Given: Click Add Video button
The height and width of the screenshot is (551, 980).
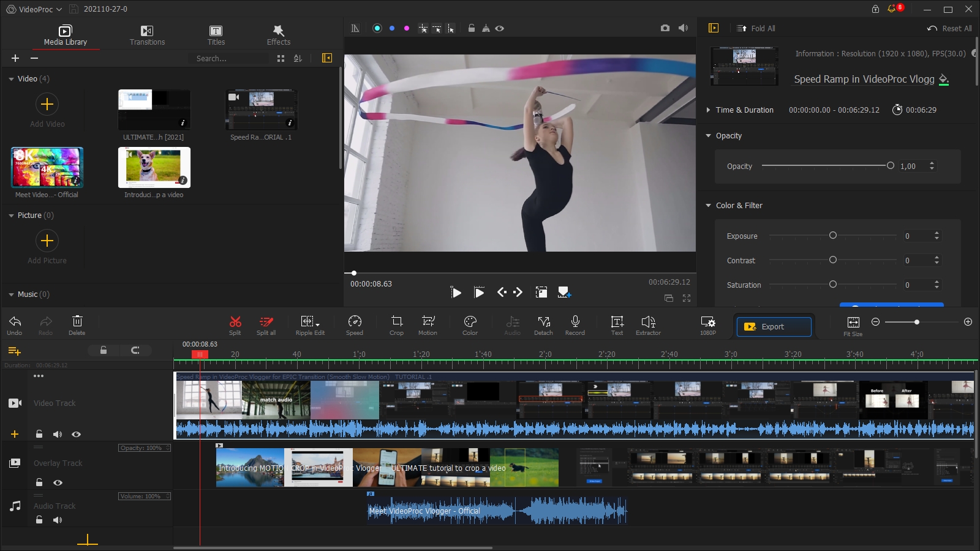Looking at the screenshot, I should click(47, 110).
